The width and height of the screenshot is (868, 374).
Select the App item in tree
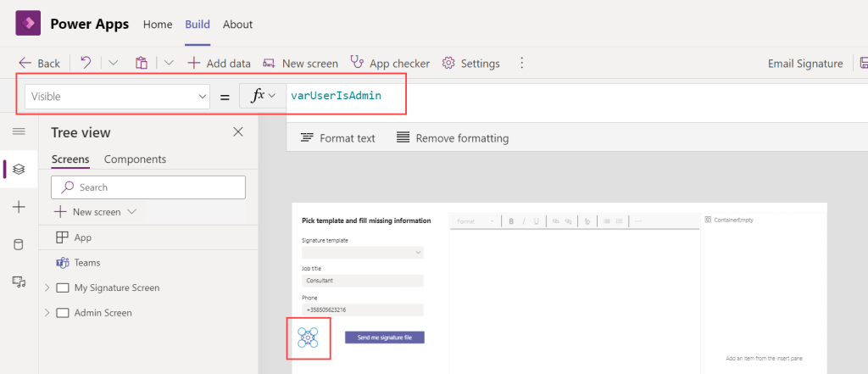click(82, 237)
